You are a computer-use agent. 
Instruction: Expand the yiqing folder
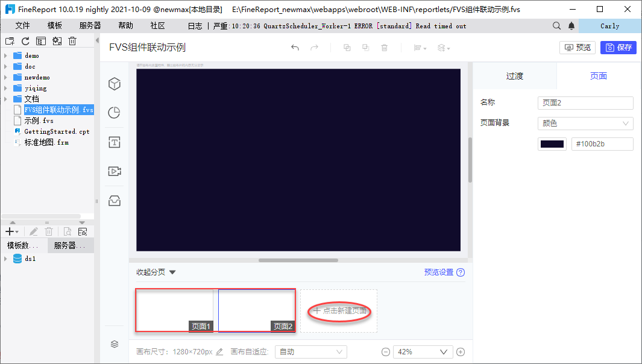click(5, 88)
